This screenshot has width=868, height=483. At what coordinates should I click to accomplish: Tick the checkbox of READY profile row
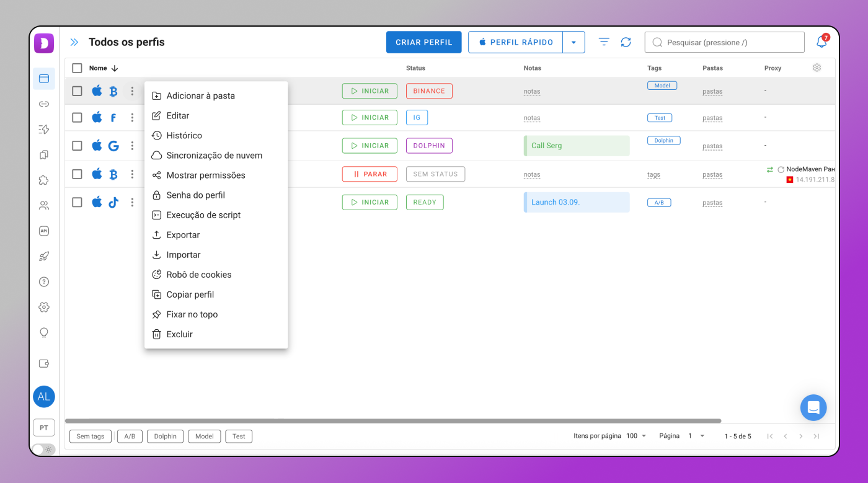click(x=77, y=202)
